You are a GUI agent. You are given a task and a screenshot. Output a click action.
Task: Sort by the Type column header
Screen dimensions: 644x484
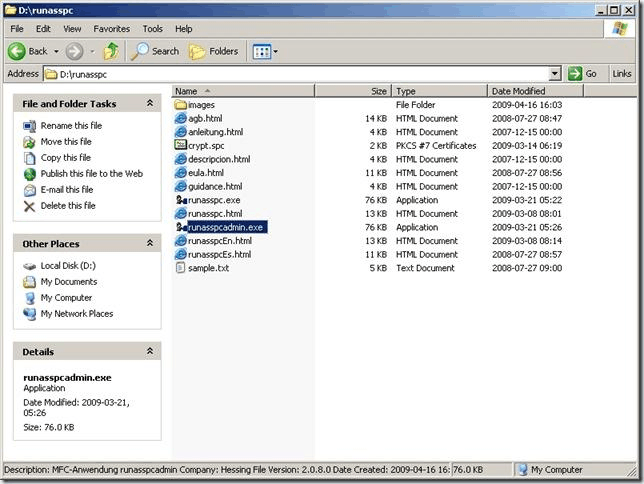pos(440,91)
